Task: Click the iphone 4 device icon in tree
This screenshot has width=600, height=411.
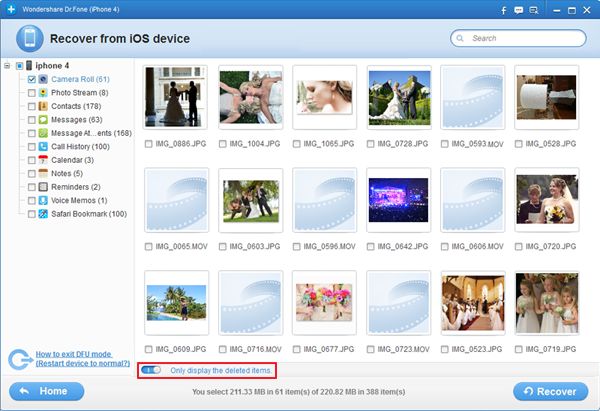Action: [29, 65]
